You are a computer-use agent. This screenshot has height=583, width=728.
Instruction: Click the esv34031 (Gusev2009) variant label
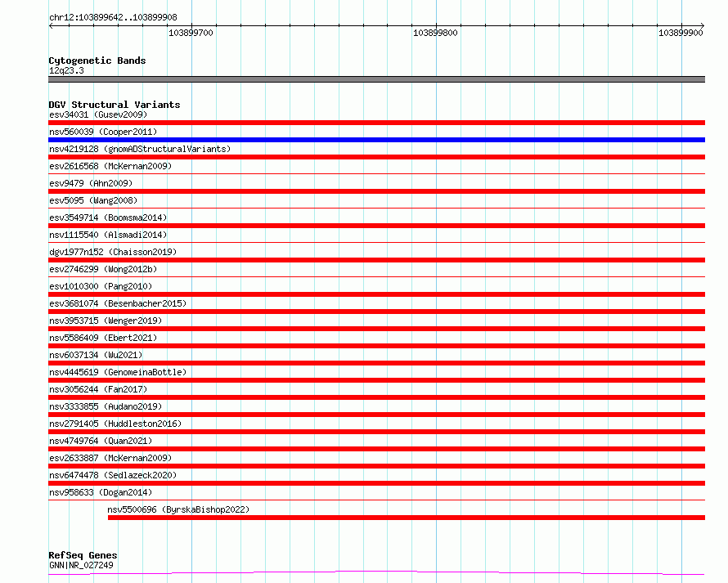point(98,114)
